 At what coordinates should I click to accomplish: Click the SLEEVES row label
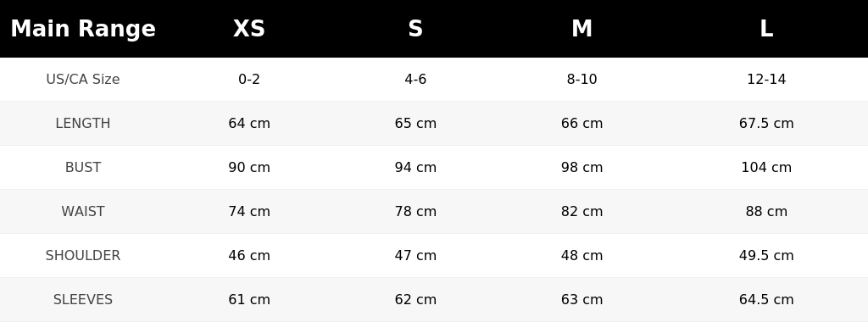(83, 299)
